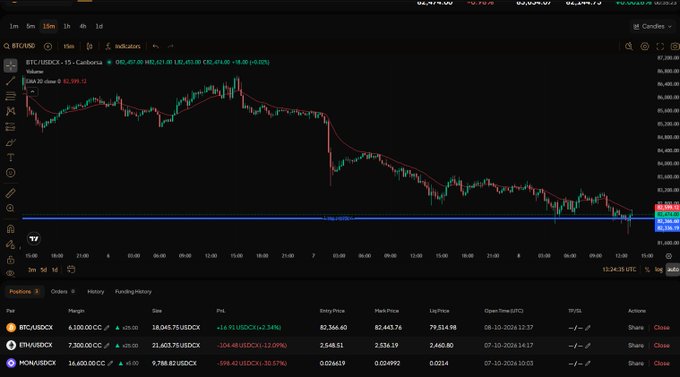
Task: Edit TP/SL for BTC/USDCX position
Action: click(588, 328)
